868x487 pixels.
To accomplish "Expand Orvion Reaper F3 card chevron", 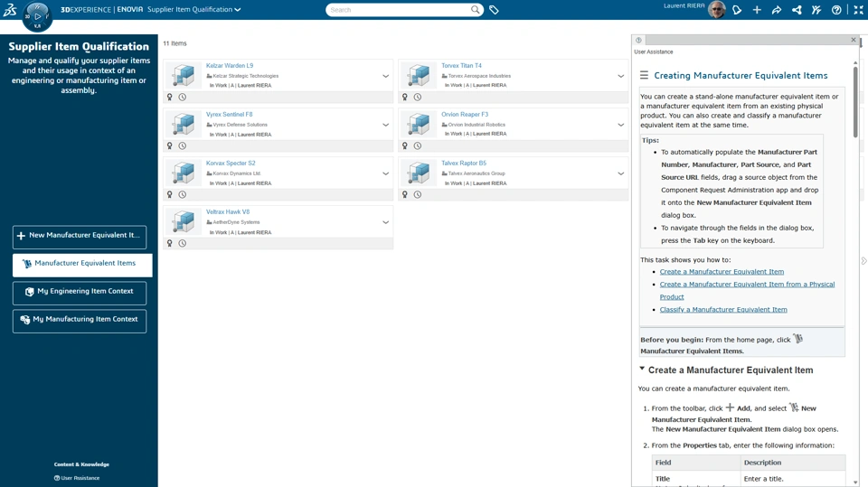I will [x=620, y=125].
